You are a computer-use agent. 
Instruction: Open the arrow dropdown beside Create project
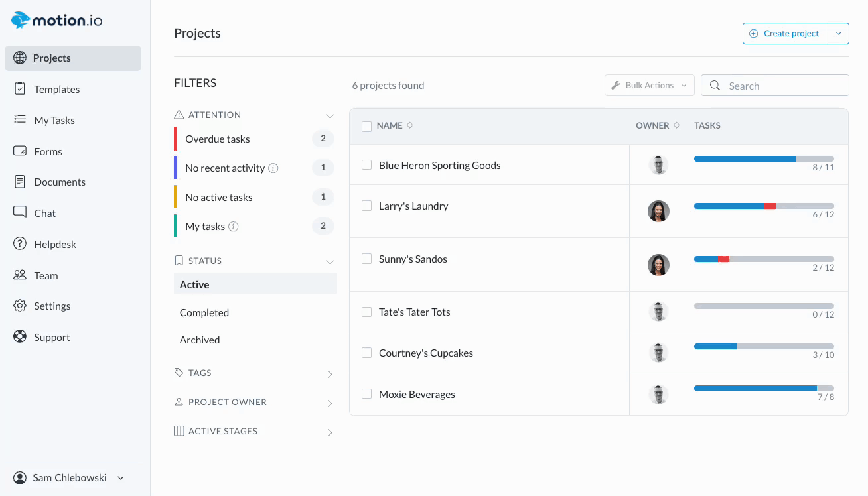838,34
